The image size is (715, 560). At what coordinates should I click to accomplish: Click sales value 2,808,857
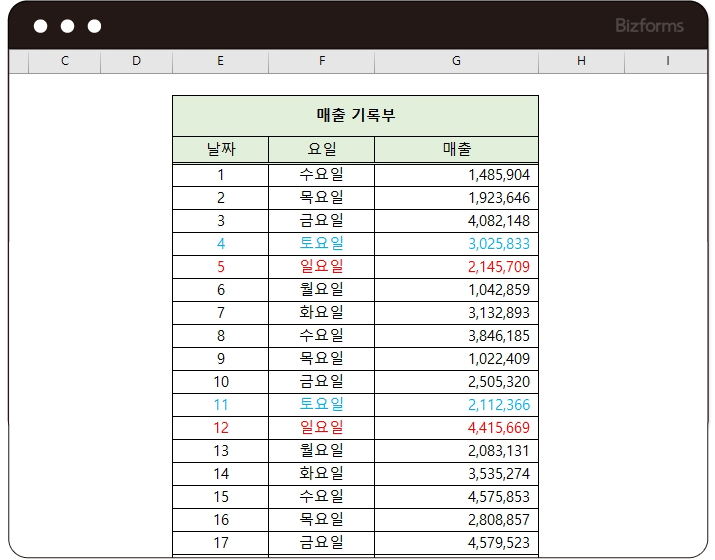(456, 520)
